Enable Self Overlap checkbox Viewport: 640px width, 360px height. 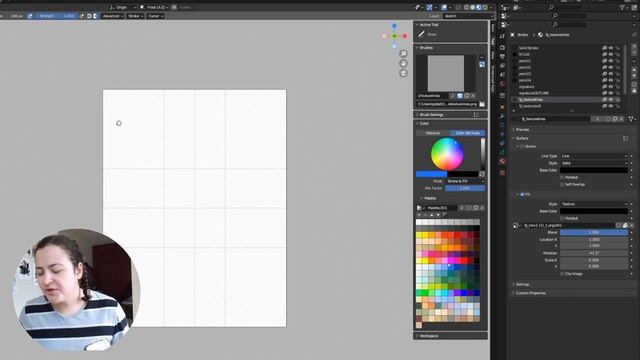tap(562, 184)
